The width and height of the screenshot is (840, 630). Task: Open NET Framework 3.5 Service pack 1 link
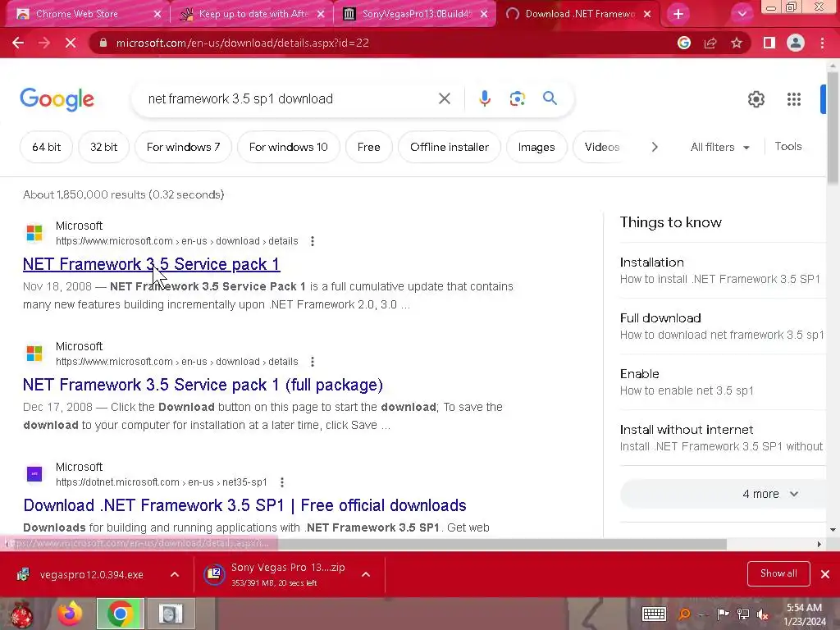[151, 264]
